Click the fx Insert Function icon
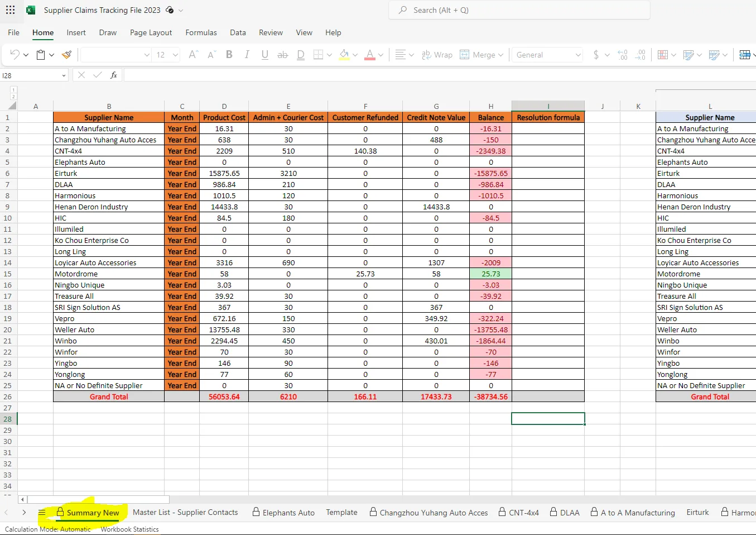This screenshot has width=756, height=535. pos(114,75)
